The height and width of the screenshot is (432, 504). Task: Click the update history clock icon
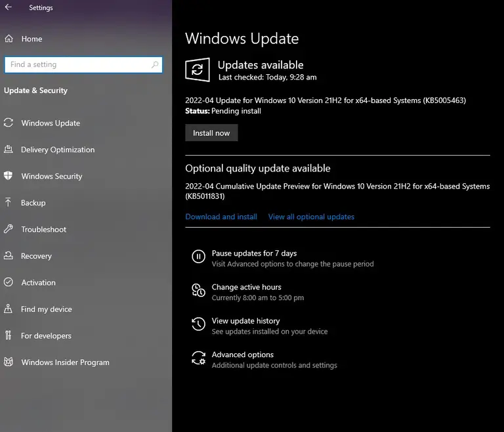(198, 324)
